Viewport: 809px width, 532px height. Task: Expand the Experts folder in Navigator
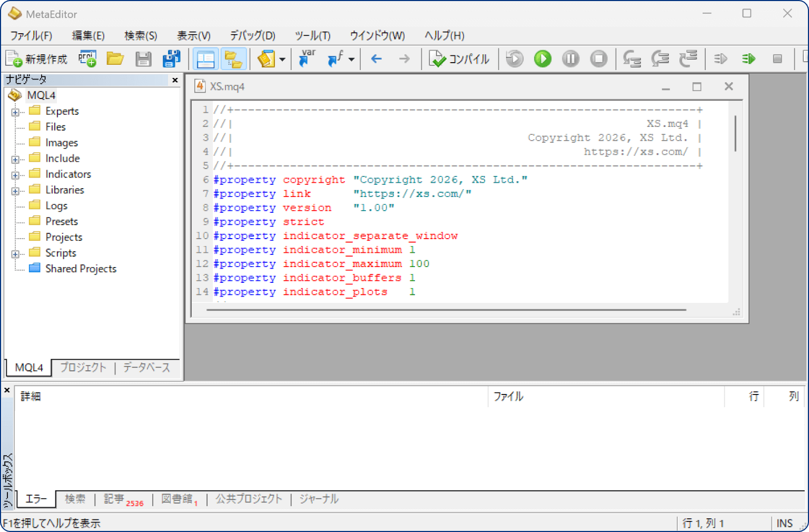pos(15,112)
